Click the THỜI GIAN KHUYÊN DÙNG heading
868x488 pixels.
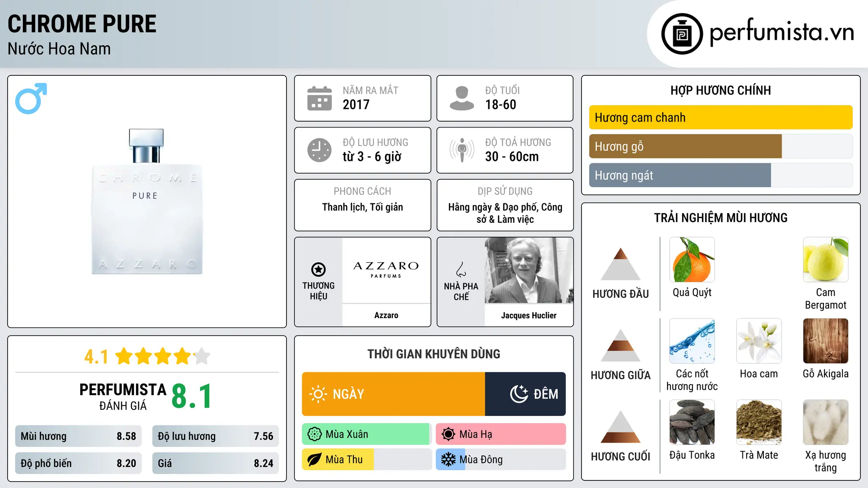(x=434, y=354)
